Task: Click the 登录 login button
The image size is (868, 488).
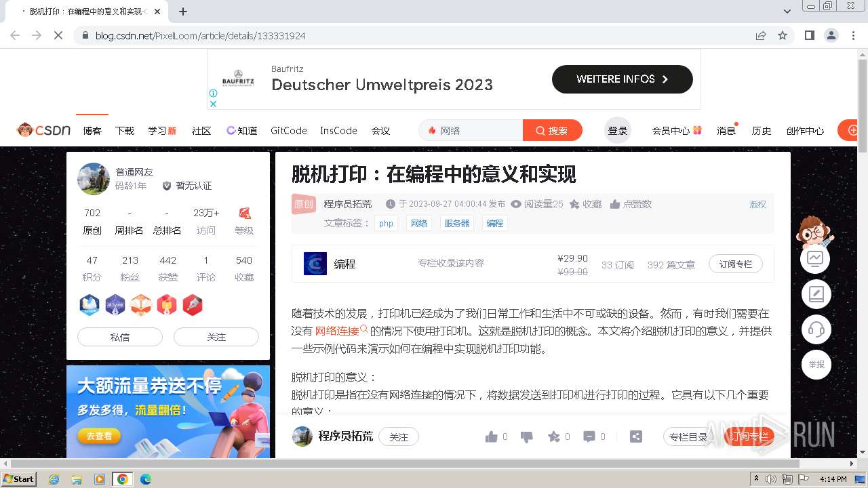Action: (618, 131)
